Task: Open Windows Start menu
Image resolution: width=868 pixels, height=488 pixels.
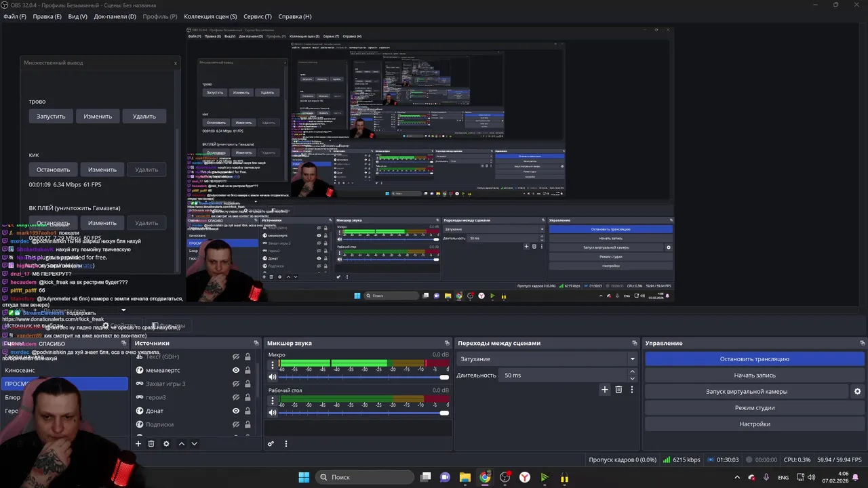Action: tap(304, 477)
